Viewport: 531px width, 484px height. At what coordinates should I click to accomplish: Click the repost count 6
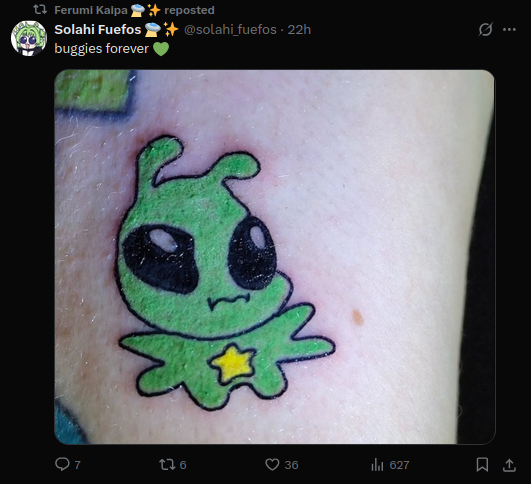[x=183, y=465]
